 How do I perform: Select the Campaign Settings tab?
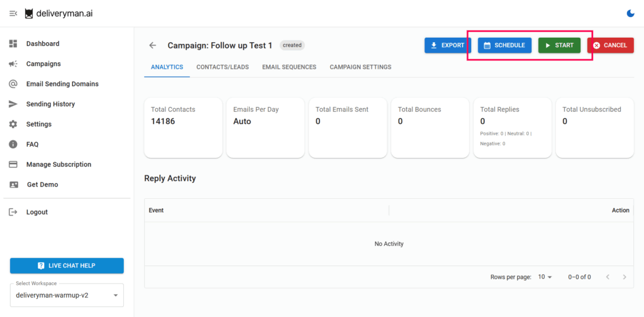(360, 67)
